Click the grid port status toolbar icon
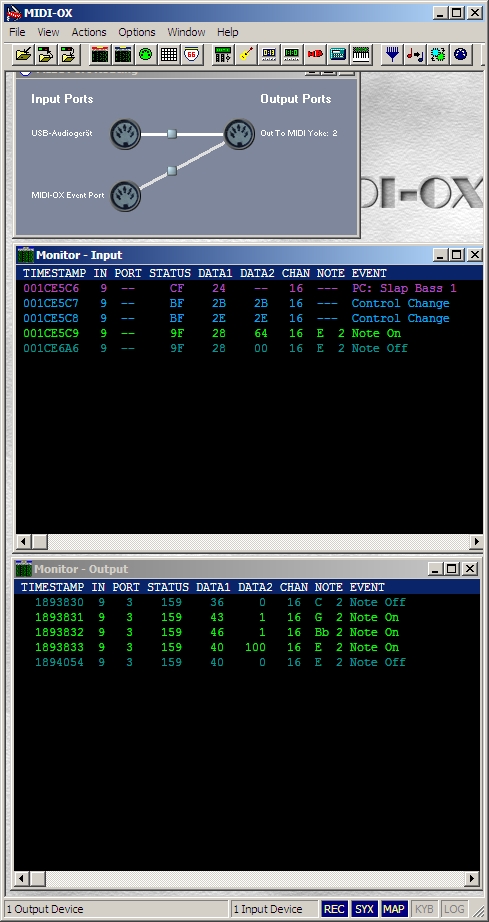Image resolution: width=489 pixels, height=922 pixels. [169, 55]
